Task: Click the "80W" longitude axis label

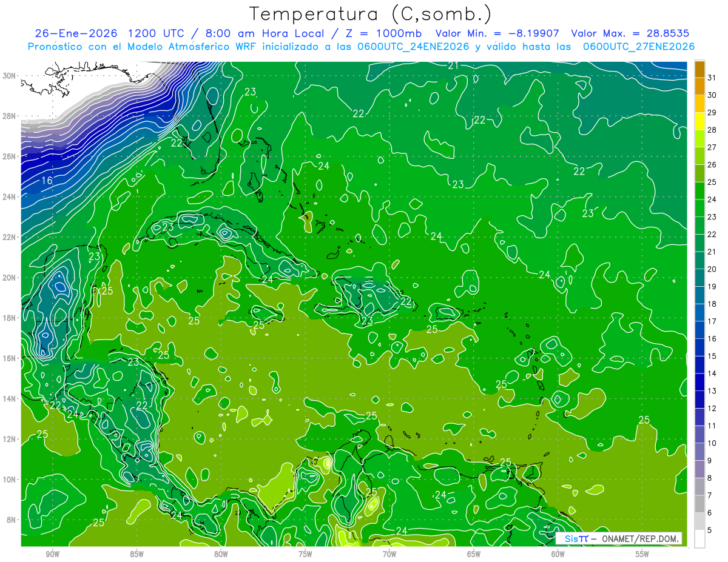Action: click(x=221, y=554)
